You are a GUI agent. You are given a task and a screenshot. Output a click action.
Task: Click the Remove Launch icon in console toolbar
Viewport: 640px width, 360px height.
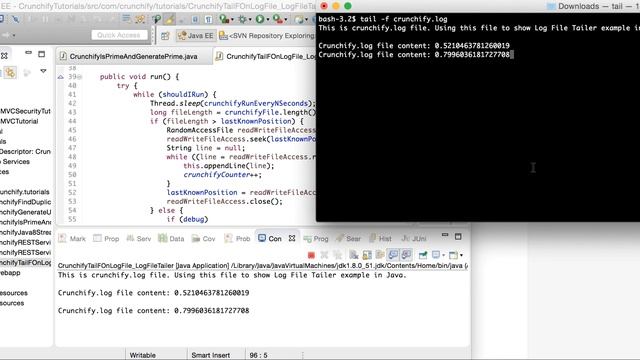point(324,255)
